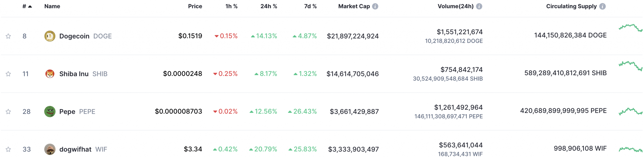This screenshot has width=644, height=157.
Task: Sort by the 7d % column header
Action: click(x=310, y=6)
